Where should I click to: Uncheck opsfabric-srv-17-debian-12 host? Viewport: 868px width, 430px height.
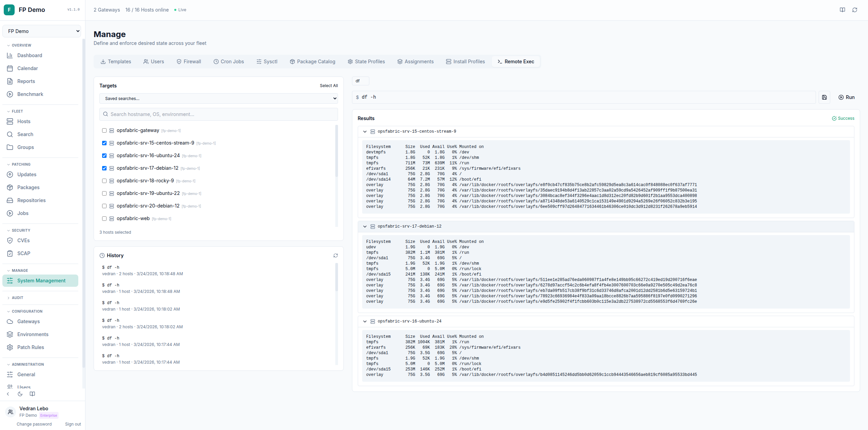tap(104, 168)
